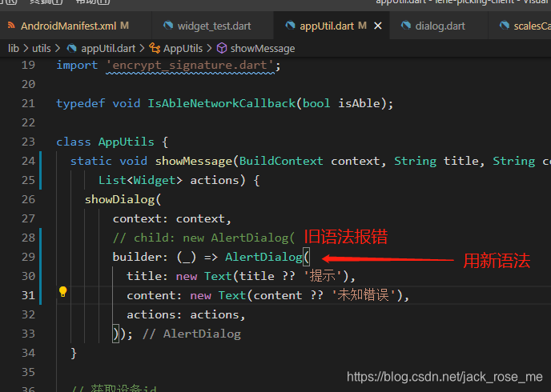Click line number 23 in the gutter

click(x=28, y=142)
